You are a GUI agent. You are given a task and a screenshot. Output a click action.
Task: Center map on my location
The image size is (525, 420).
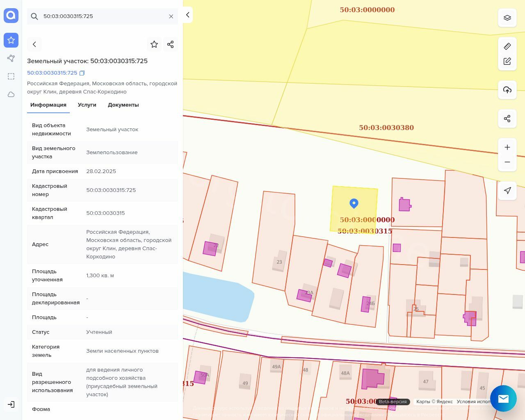pyautogui.click(x=507, y=191)
